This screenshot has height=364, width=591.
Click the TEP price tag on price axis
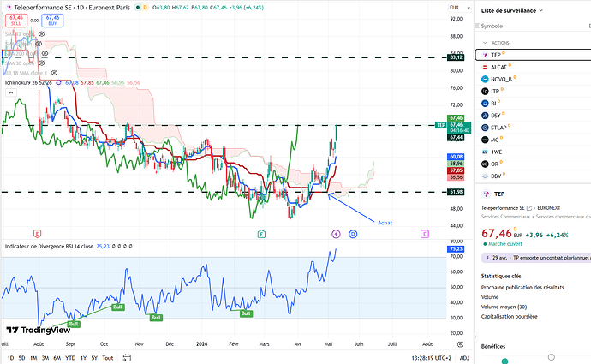pyautogui.click(x=440, y=125)
